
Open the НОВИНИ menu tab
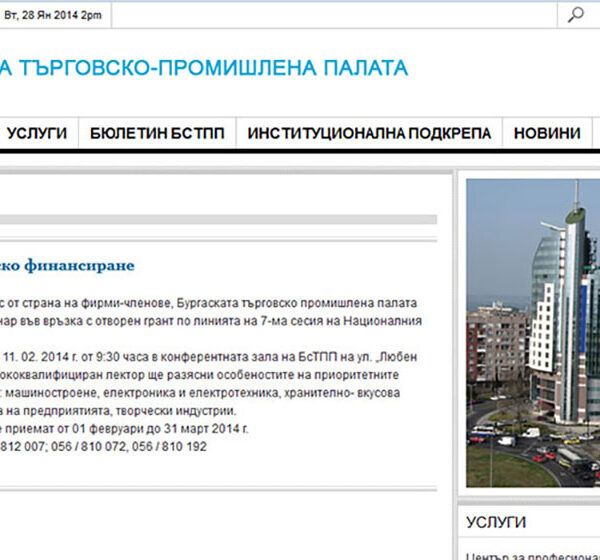(547, 133)
